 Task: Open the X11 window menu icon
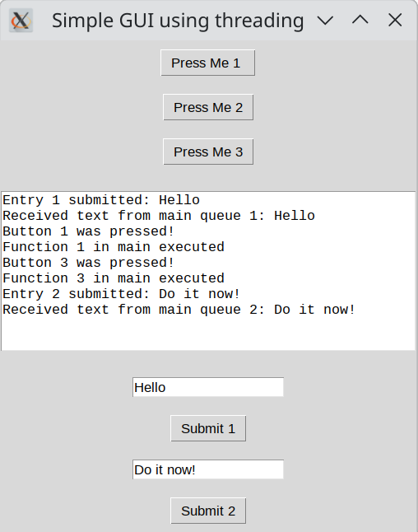pyautogui.click(x=21, y=21)
